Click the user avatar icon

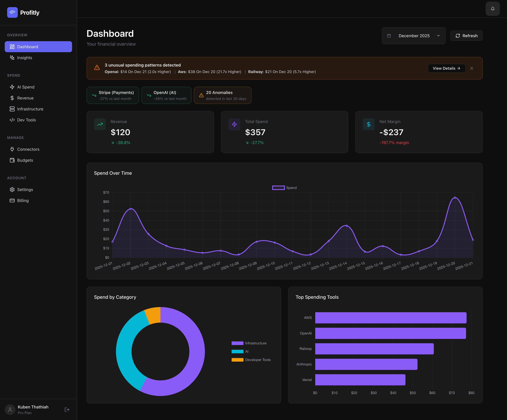click(10, 410)
